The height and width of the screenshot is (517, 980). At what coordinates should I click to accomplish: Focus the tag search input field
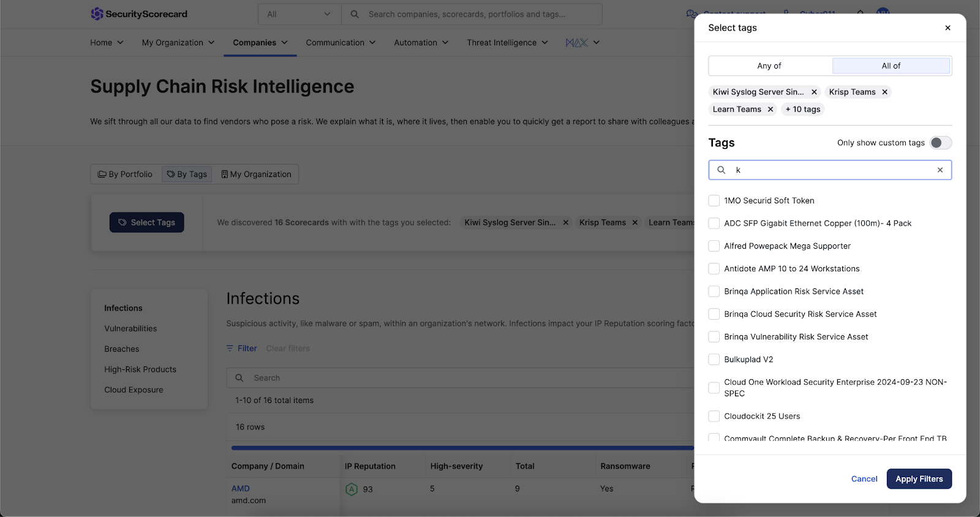830,170
